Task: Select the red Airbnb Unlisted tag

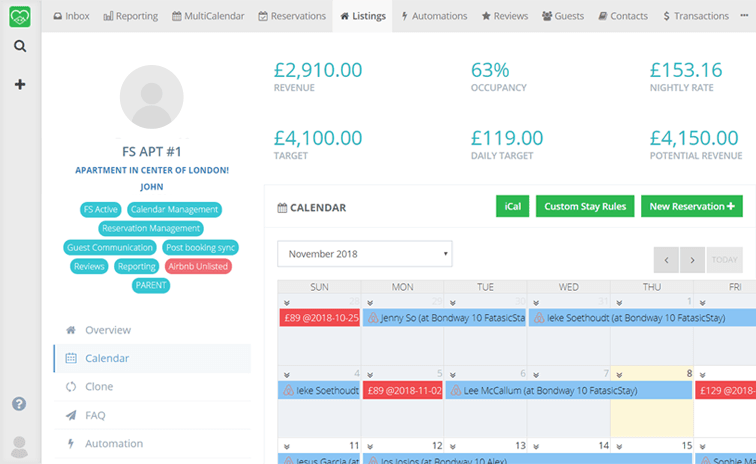Action: [x=198, y=266]
